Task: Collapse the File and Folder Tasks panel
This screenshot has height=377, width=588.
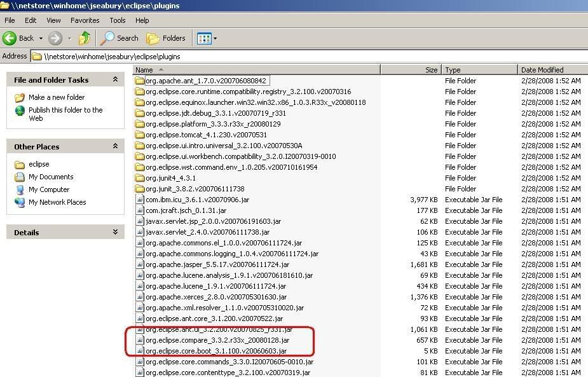Action: click(x=115, y=79)
